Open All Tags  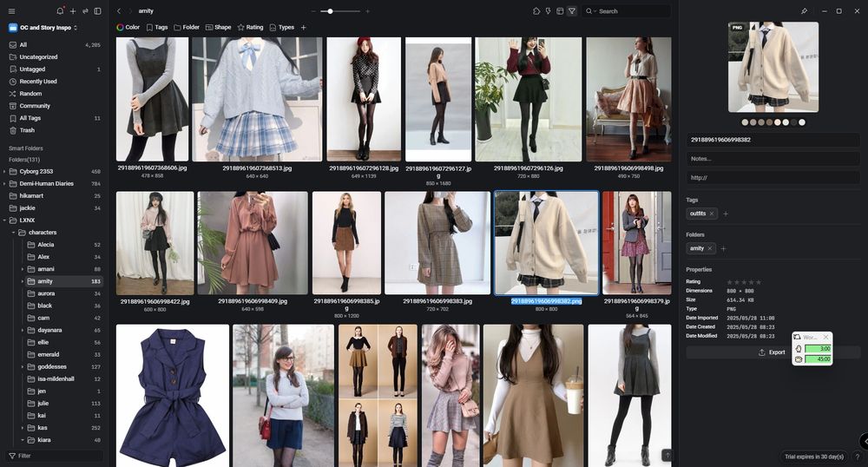[x=54, y=118]
